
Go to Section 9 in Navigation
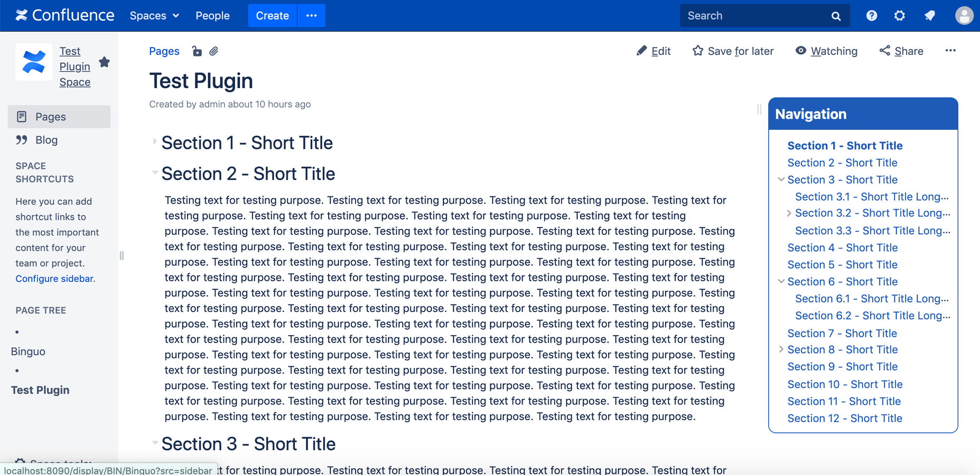click(x=843, y=366)
